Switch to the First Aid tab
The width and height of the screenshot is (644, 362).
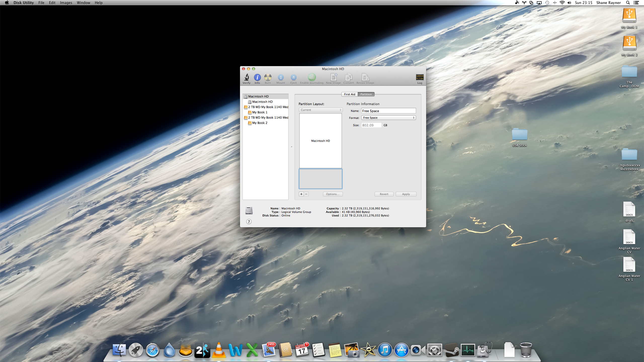349,94
